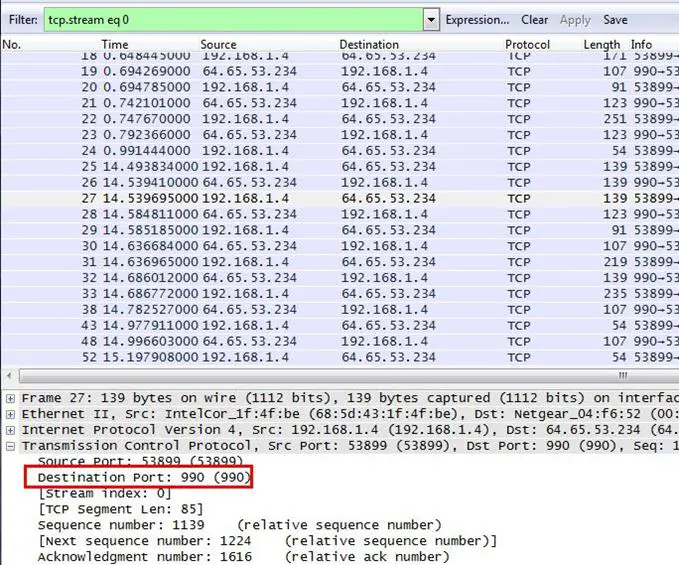
Task: Sort by the Source column header
Action: 218,45
